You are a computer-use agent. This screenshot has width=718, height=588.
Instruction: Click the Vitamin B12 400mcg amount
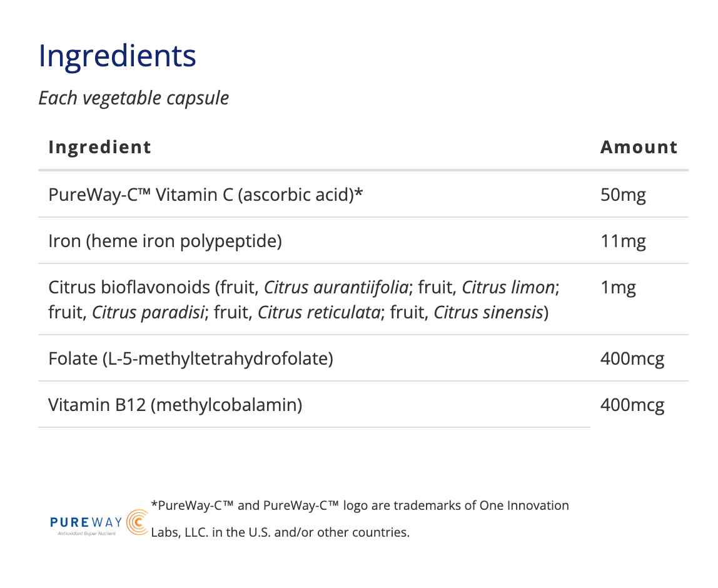pos(632,405)
